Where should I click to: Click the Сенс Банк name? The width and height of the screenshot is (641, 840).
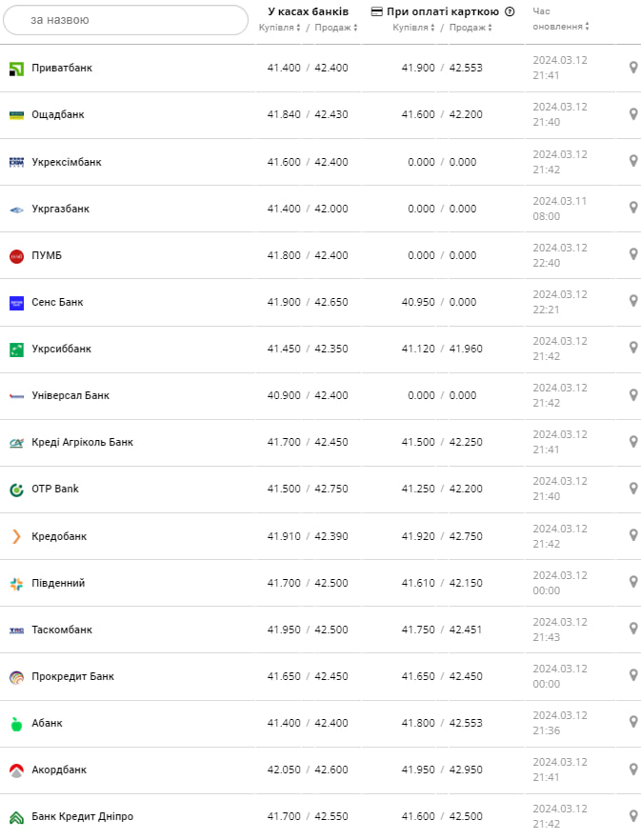(57, 302)
